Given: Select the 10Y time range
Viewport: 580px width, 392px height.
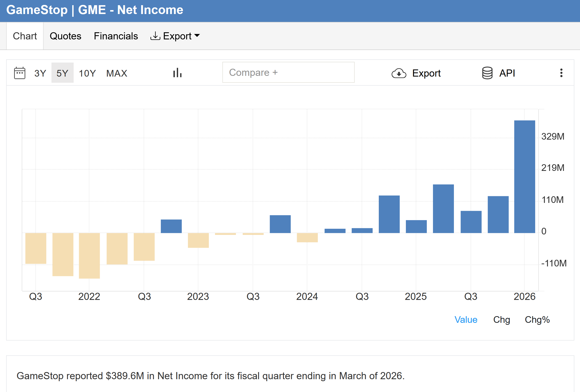Looking at the screenshot, I should point(87,73).
